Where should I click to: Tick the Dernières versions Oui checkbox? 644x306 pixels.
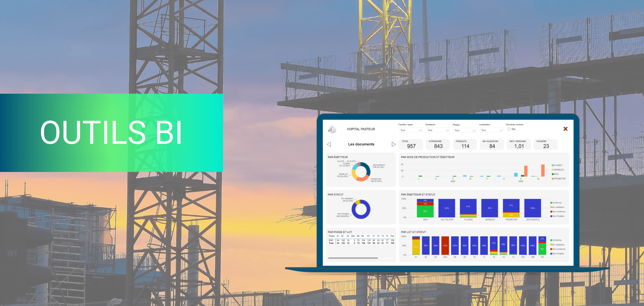pyautogui.click(x=509, y=129)
